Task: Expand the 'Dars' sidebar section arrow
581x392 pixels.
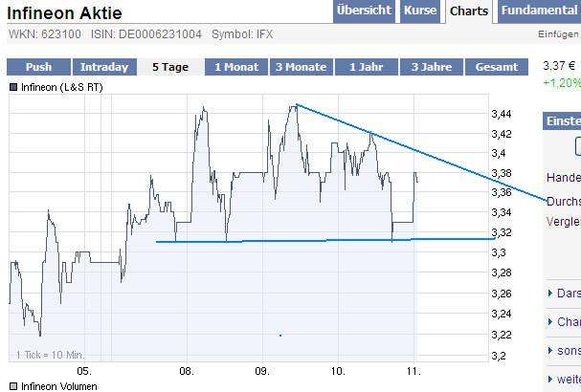Action: click(x=548, y=294)
